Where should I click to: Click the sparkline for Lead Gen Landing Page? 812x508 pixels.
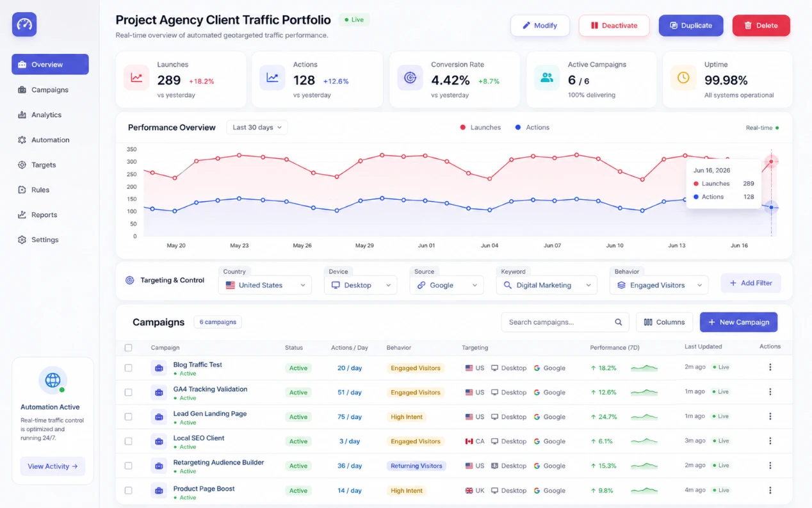[x=644, y=416]
